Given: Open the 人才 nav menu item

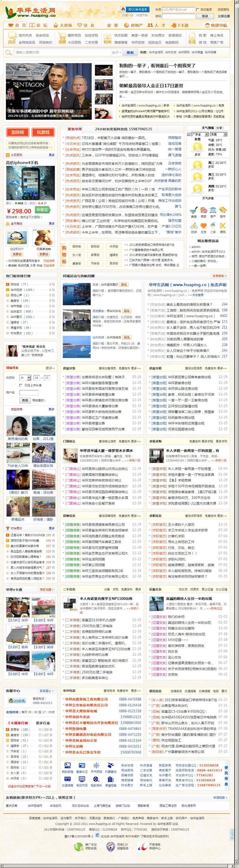Looking at the screenshot, I should (156, 25).
